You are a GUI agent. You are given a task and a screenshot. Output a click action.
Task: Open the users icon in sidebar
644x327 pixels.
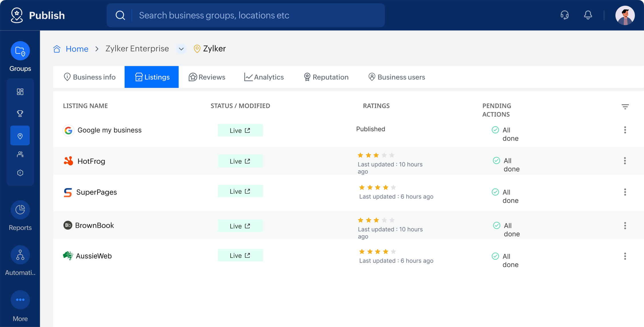pyautogui.click(x=20, y=154)
